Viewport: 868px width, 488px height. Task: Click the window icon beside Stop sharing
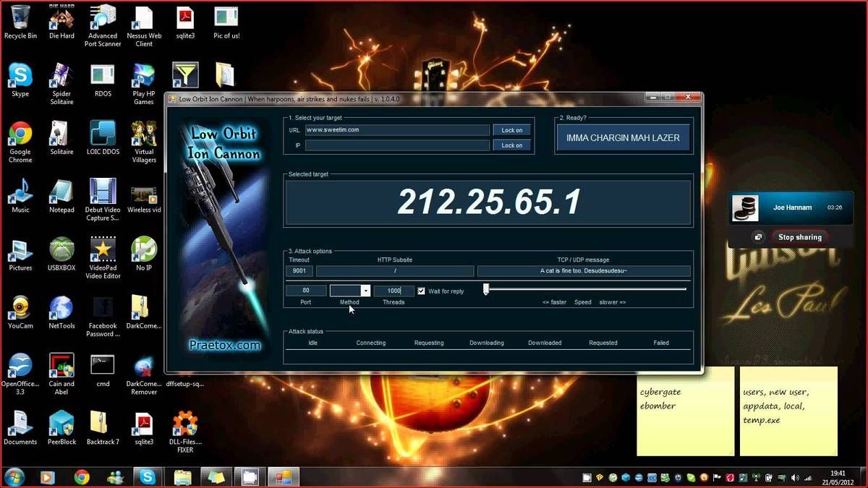[758, 237]
